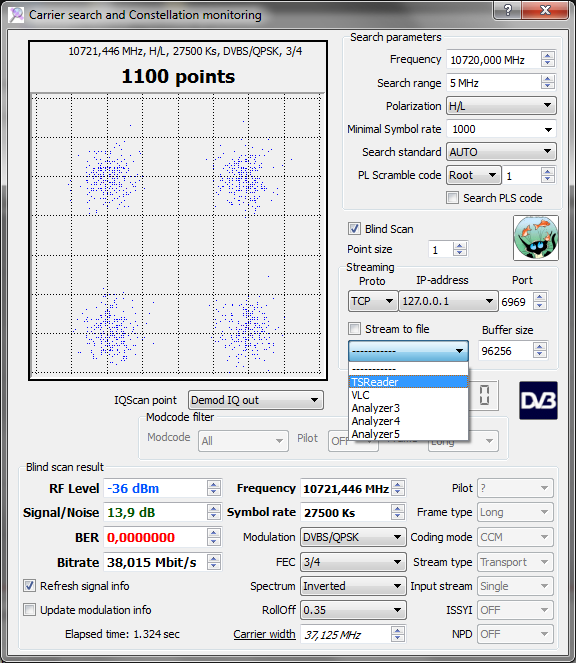Adjust the Symbol rate 27500 Ks stepper
576x663 pixels.
pos(398,512)
